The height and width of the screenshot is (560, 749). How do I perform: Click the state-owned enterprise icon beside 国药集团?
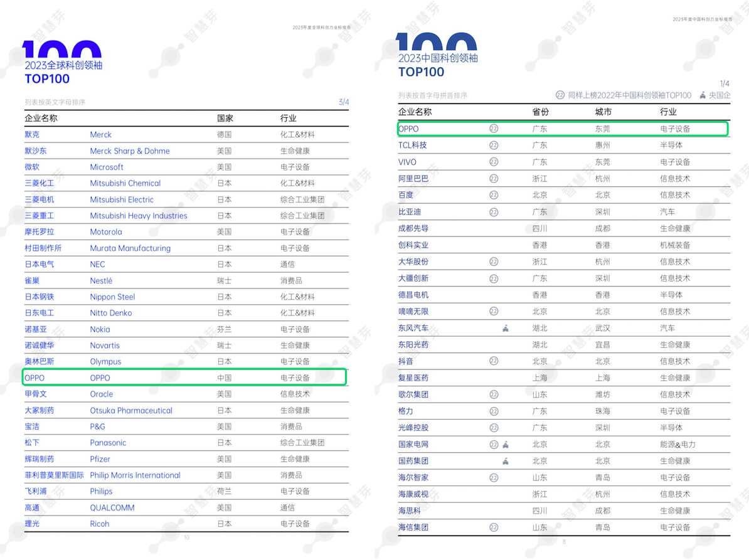pyautogui.click(x=506, y=461)
